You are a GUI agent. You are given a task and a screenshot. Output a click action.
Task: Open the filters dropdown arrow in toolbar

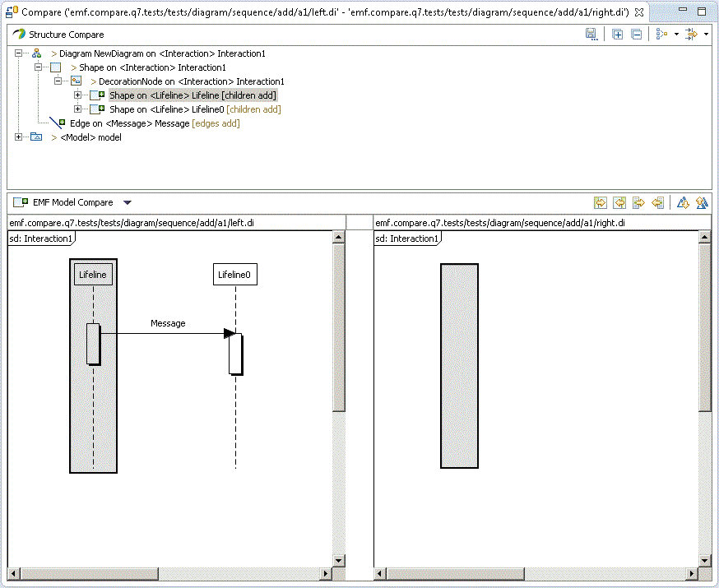coord(706,35)
